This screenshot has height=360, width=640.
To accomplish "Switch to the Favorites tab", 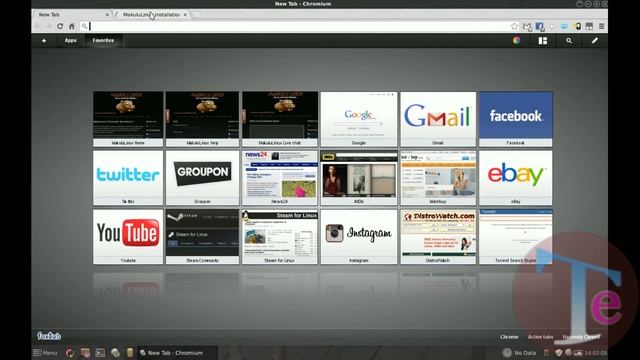I will tap(103, 40).
